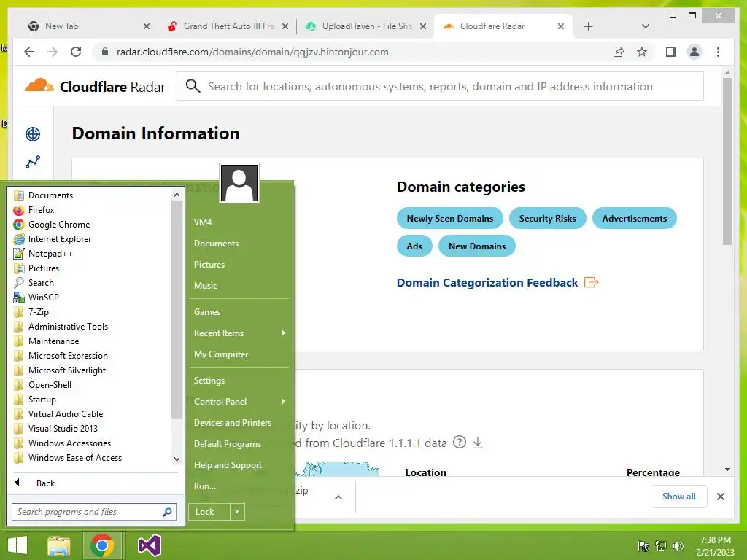747x560 pixels.
Task: Open Help and Support
Action: pos(228,465)
